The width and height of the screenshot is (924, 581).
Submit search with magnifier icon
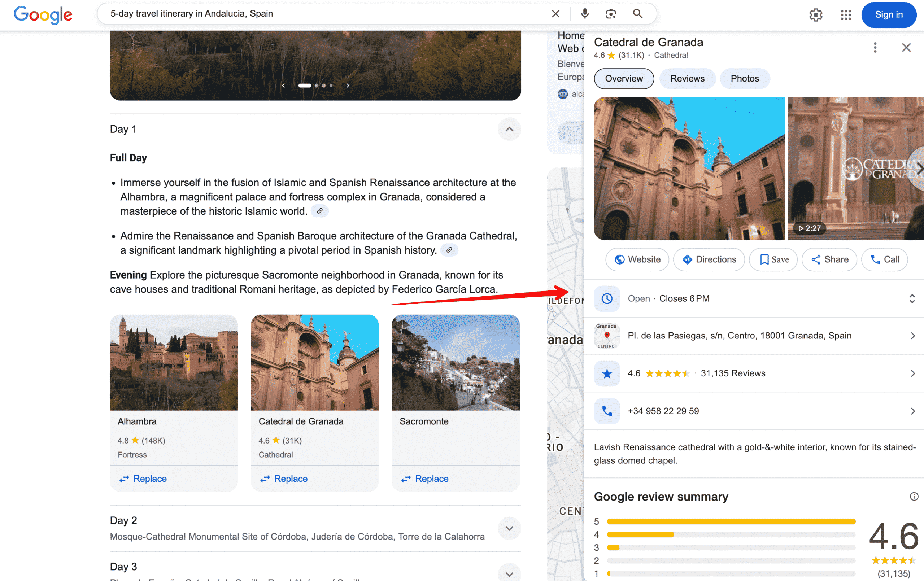point(637,14)
